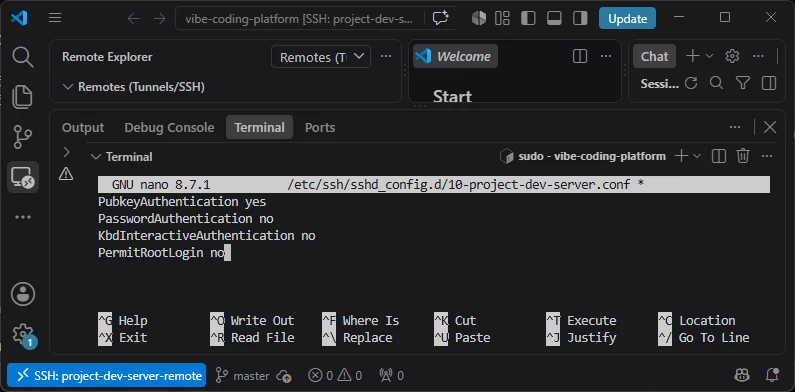The width and height of the screenshot is (795, 392).
Task: Open forwarded ports indicator in status bar
Action: [x=391, y=376]
